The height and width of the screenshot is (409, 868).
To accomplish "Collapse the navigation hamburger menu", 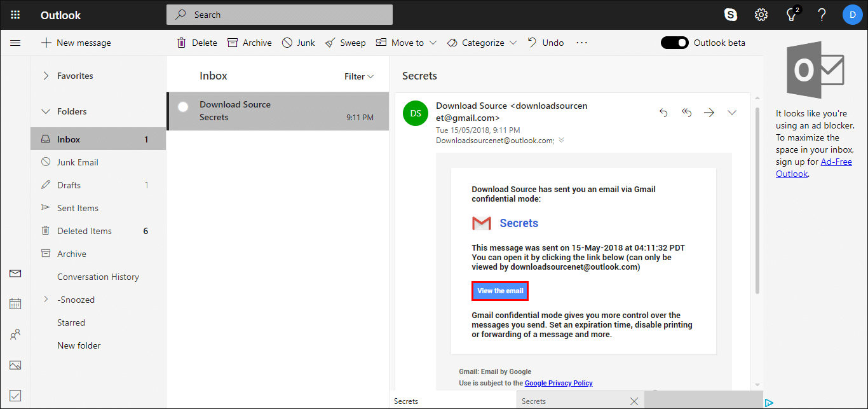I will pos(15,43).
